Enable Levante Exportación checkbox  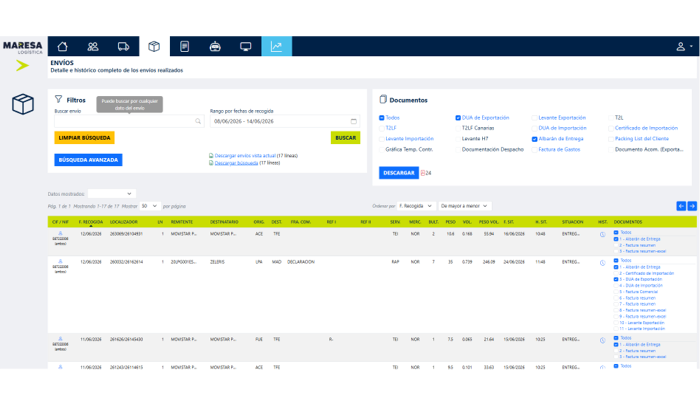(534, 118)
